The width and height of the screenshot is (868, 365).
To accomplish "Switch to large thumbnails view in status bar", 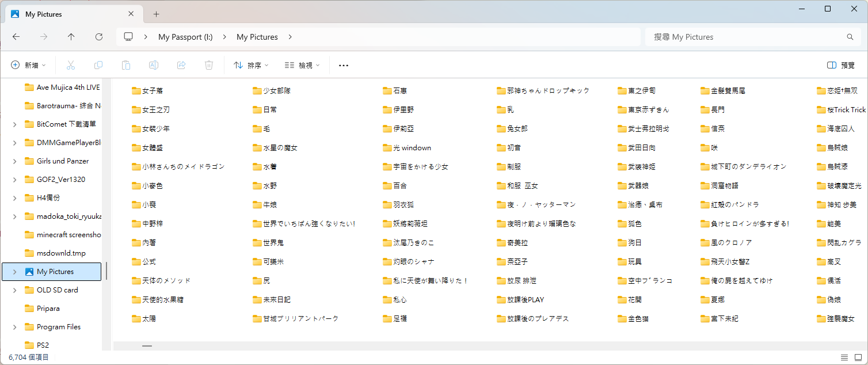I will coord(858,358).
